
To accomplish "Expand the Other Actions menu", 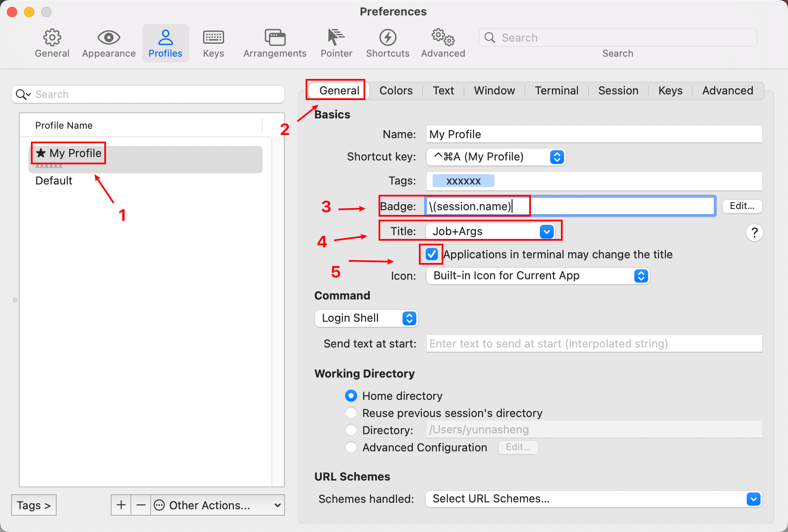I will (x=218, y=505).
